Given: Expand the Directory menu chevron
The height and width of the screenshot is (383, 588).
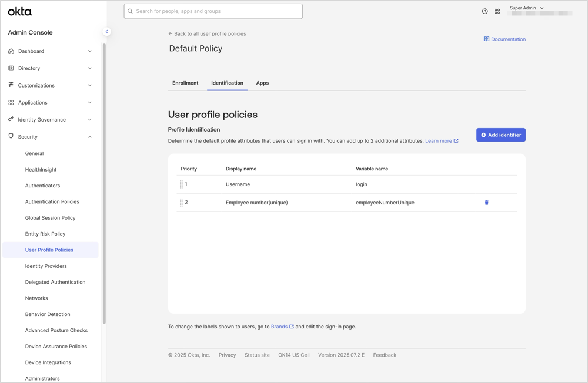Looking at the screenshot, I should click(89, 68).
